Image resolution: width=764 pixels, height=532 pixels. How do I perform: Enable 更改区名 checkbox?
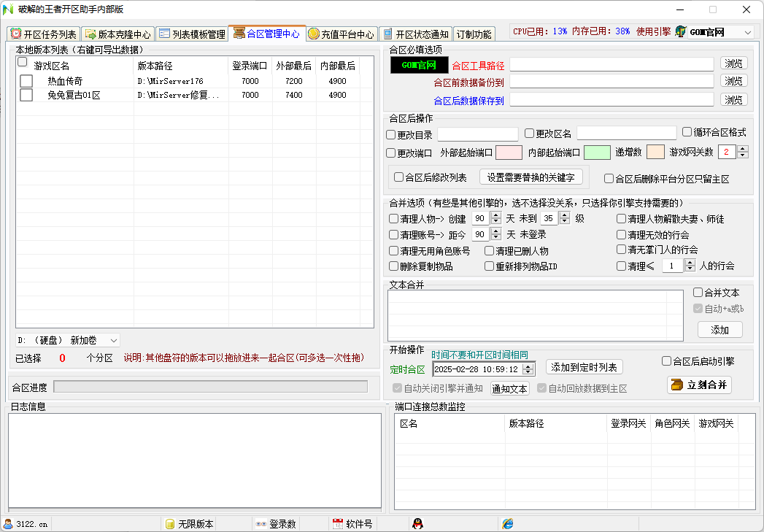530,134
